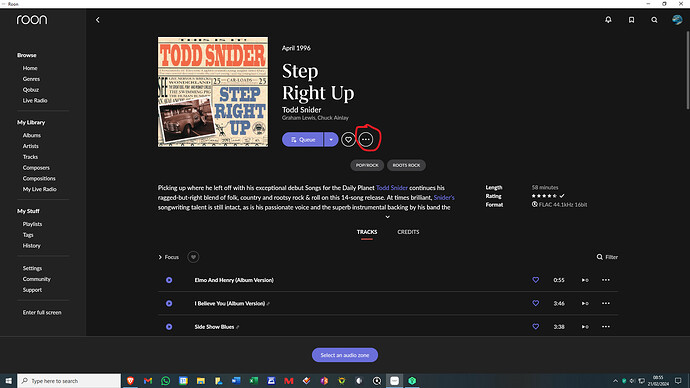Open the album's three-dot menu
Viewport: 690px width, 388px height.
pos(366,139)
